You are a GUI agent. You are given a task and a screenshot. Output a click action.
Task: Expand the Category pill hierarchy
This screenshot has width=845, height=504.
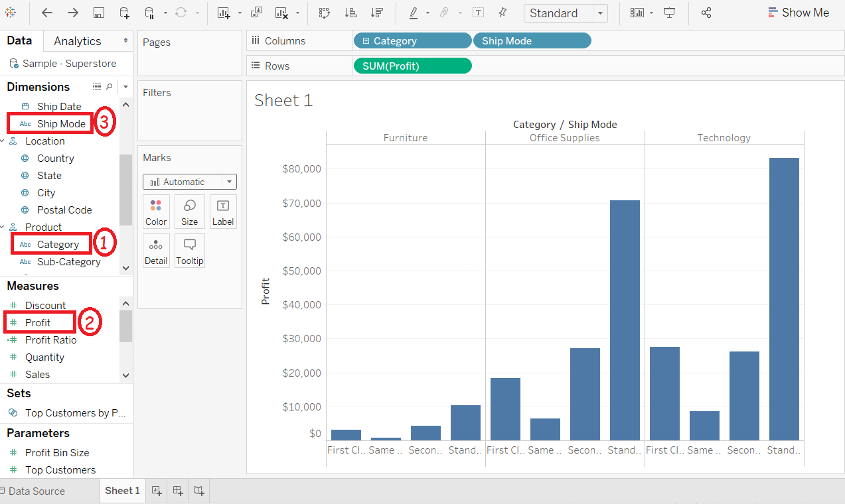[x=366, y=41]
